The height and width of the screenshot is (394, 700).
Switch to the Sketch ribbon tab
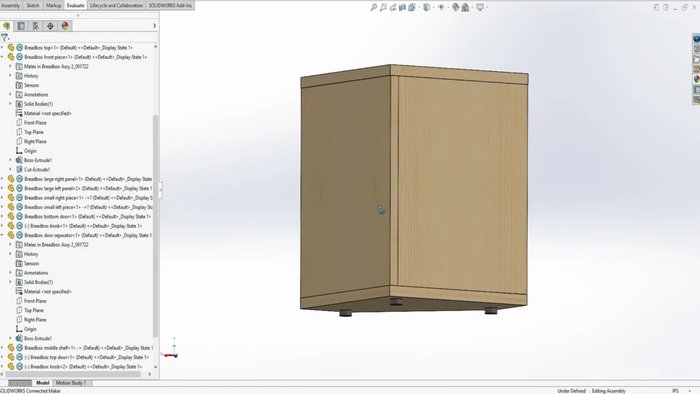tap(33, 5)
